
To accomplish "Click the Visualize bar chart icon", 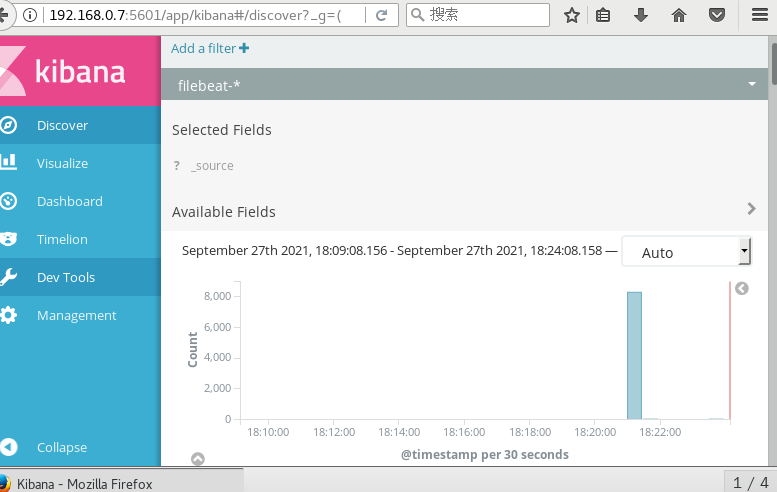I will tap(8, 162).
